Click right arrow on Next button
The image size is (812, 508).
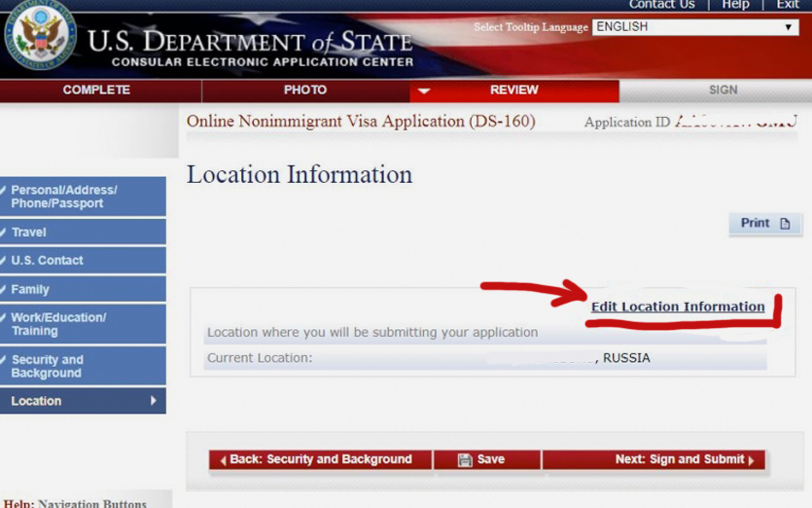pos(752,460)
